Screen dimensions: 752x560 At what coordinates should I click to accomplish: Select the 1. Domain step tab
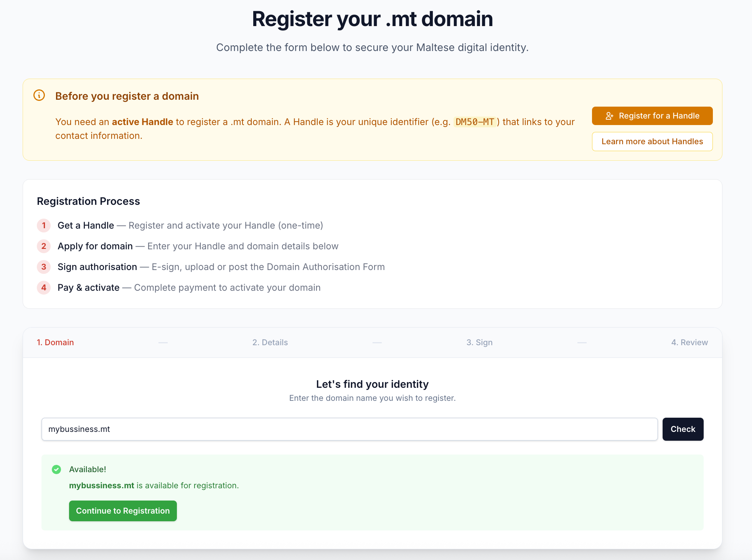point(55,343)
